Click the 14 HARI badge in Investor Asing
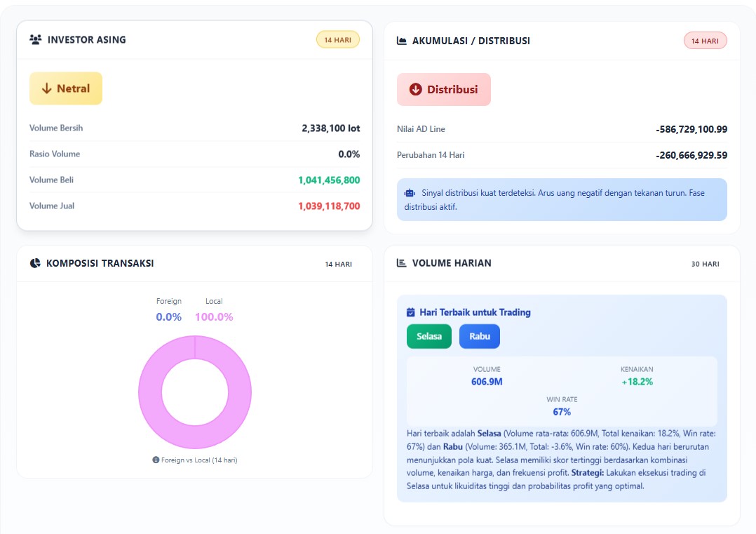This screenshot has width=756, height=534. click(338, 40)
